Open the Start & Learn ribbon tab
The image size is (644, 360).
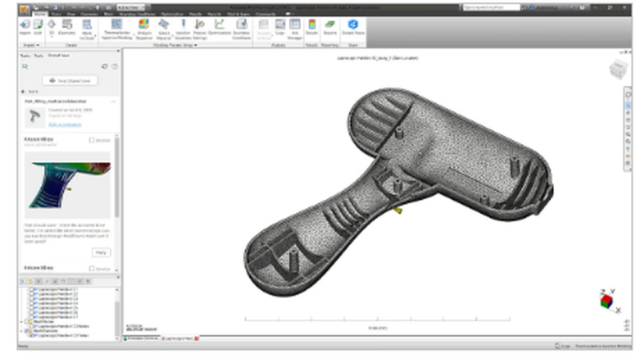(238, 14)
